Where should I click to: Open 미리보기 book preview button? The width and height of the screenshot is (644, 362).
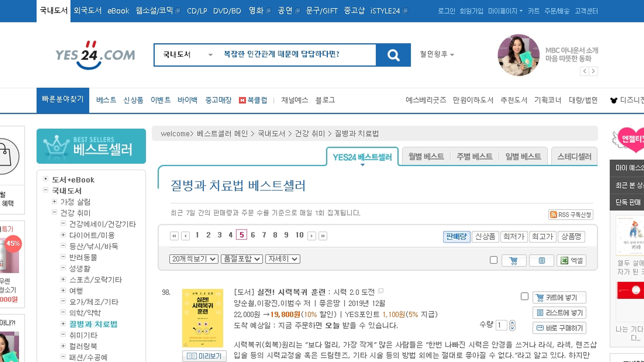[x=204, y=356]
